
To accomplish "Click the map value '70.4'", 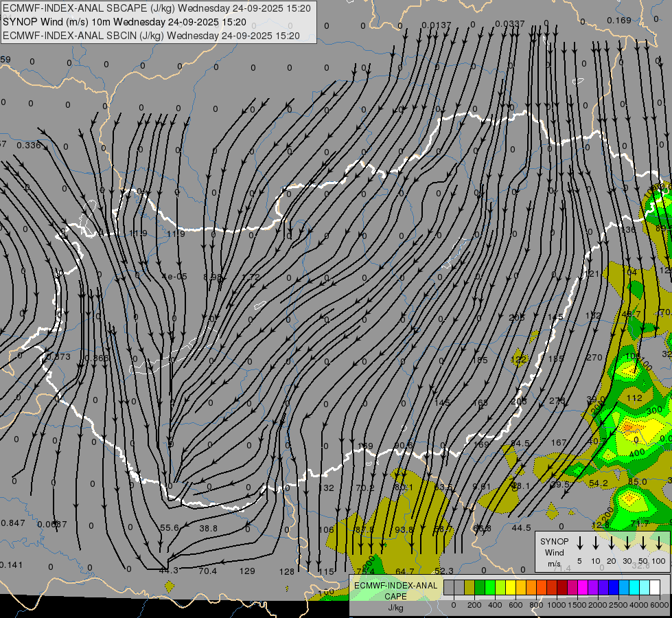I will click(207, 571).
